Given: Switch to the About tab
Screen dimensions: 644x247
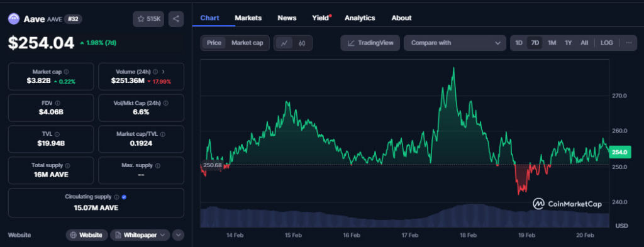Looking at the screenshot, I should point(401,18).
